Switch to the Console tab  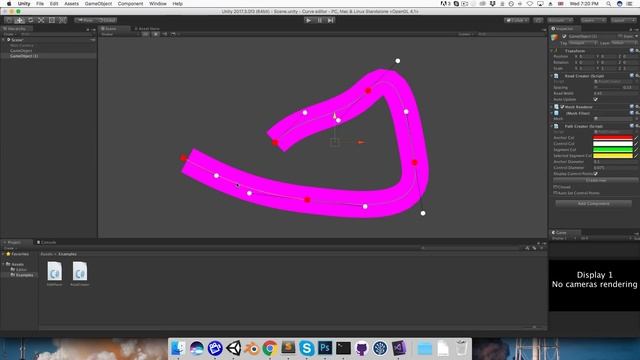click(x=47, y=242)
